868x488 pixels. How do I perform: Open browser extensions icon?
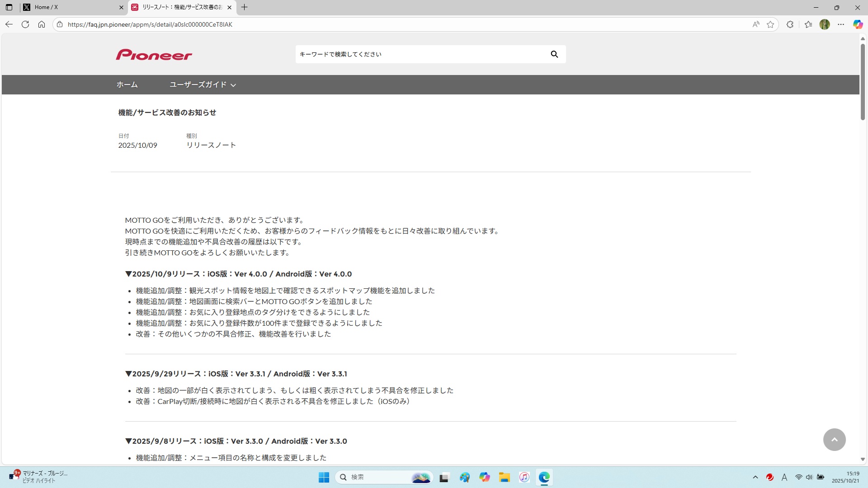tap(790, 24)
